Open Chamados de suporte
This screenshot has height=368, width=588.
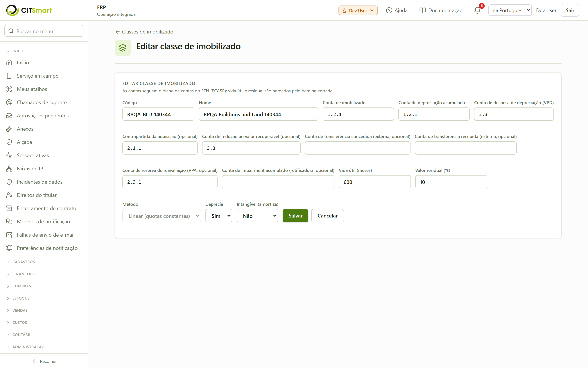pos(44,102)
